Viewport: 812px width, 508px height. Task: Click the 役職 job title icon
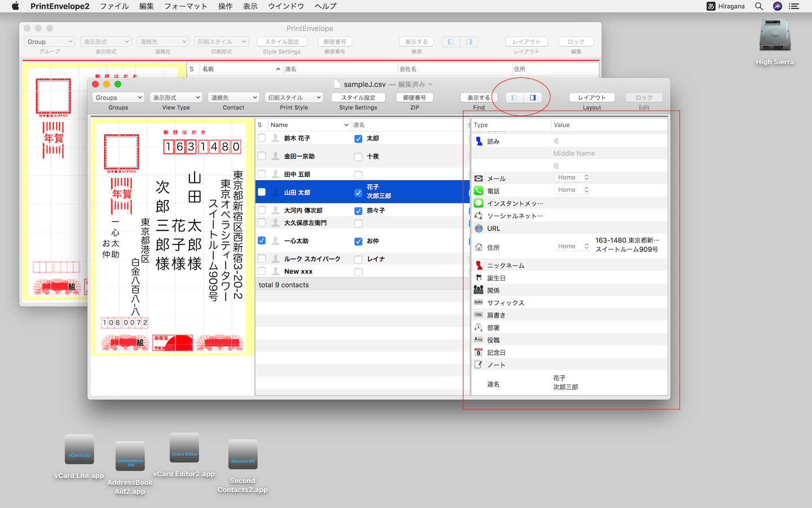click(x=479, y=340)
